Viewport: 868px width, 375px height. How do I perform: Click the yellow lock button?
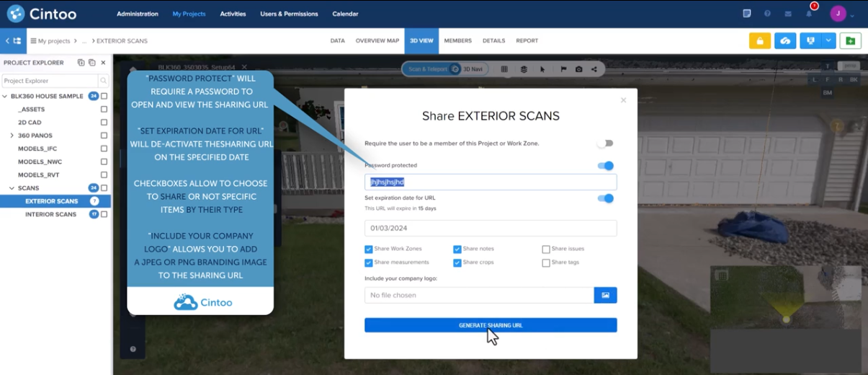759,41
